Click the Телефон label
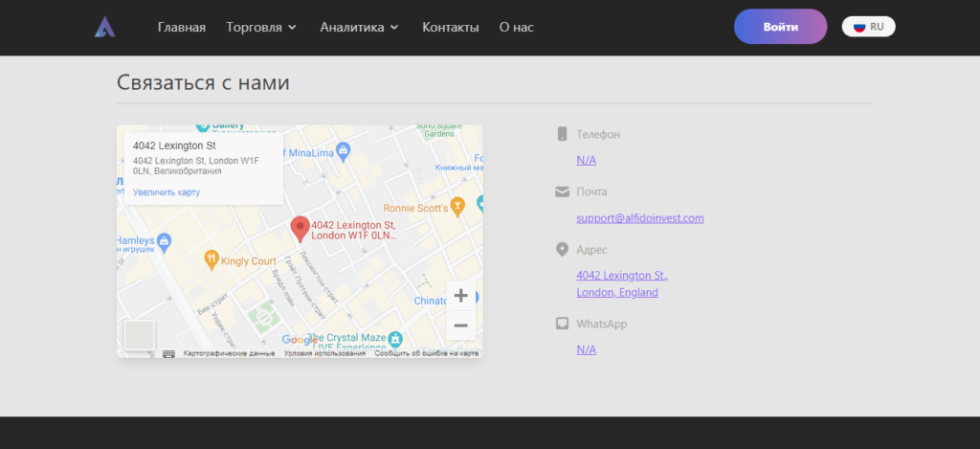 coord(598,134)
